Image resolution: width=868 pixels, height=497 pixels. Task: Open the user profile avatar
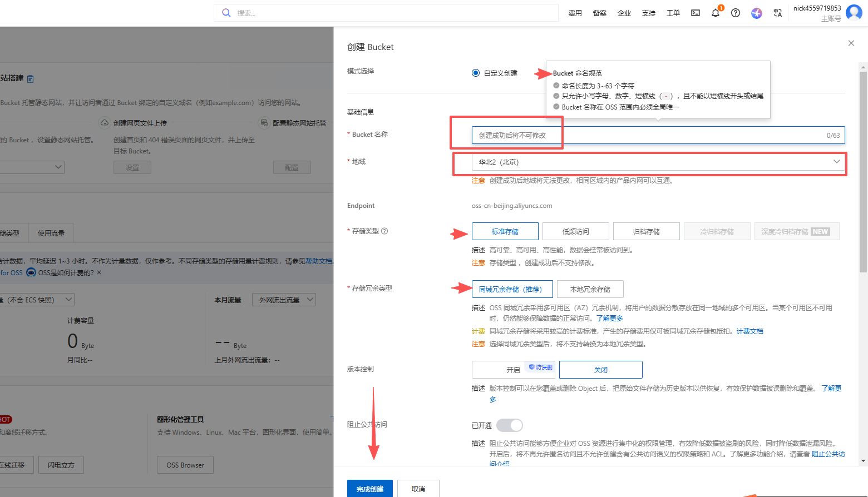tap(854, 12)
